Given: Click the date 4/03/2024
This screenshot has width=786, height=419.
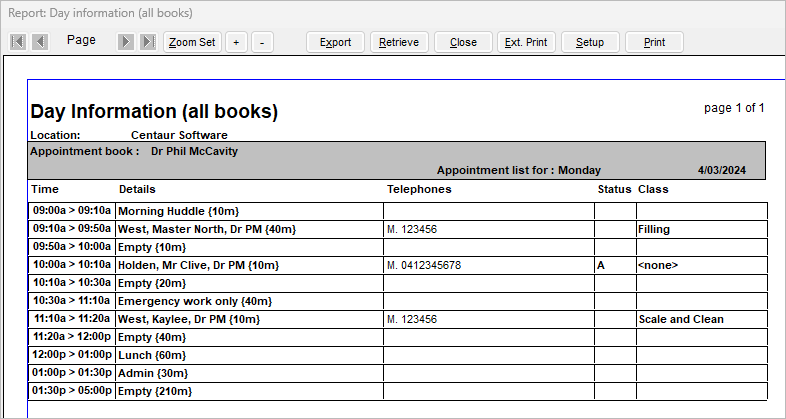Looking at the screenshot, I should [x=722, y=170].
